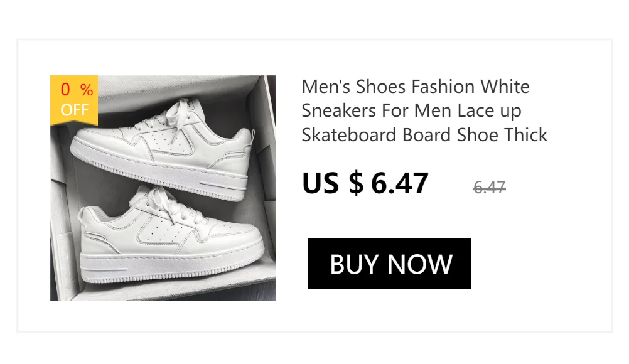Select the "Skateboard Board Shoe Thick" title line
The image size is (629, 364).
pos(424,135)
